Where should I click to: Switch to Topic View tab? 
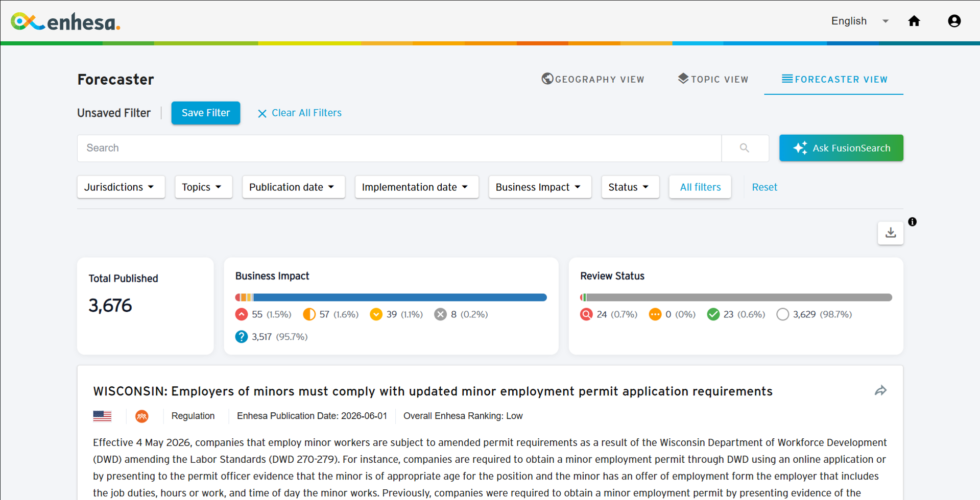[713, 79]
